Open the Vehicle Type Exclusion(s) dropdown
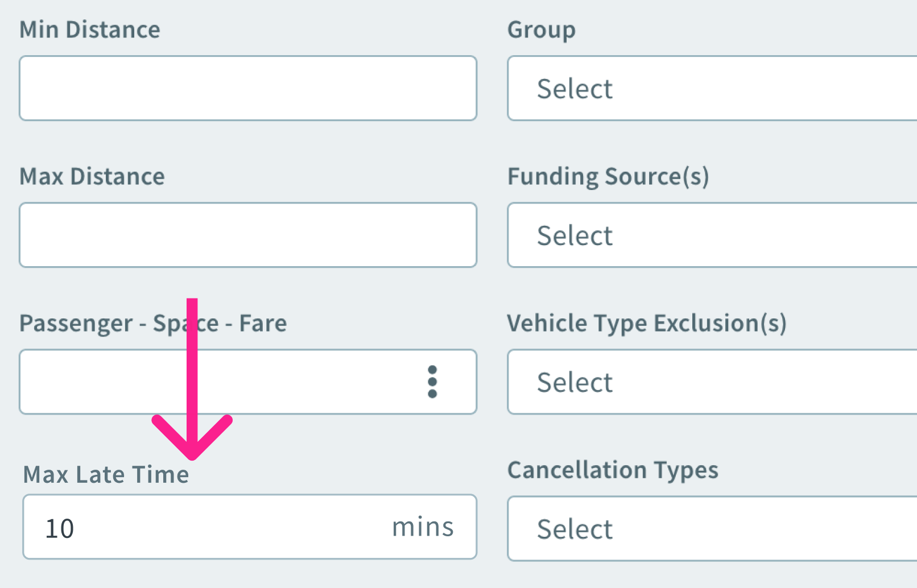 711,382
